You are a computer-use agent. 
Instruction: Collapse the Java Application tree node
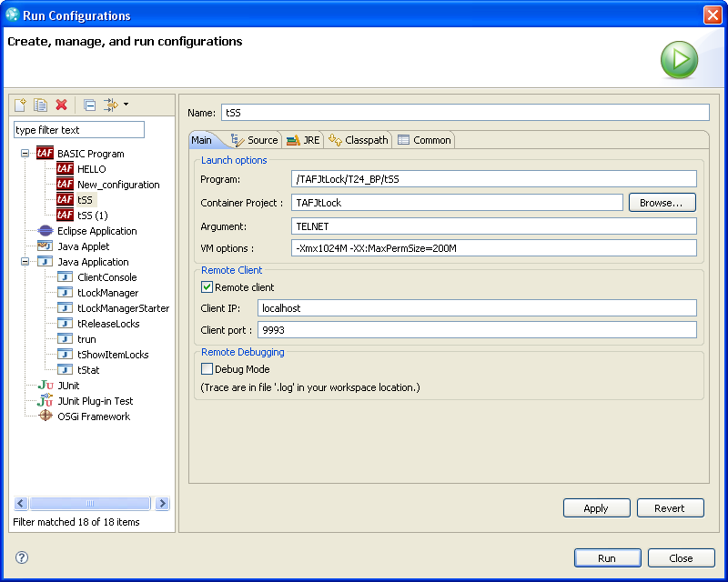pos(25,262)
